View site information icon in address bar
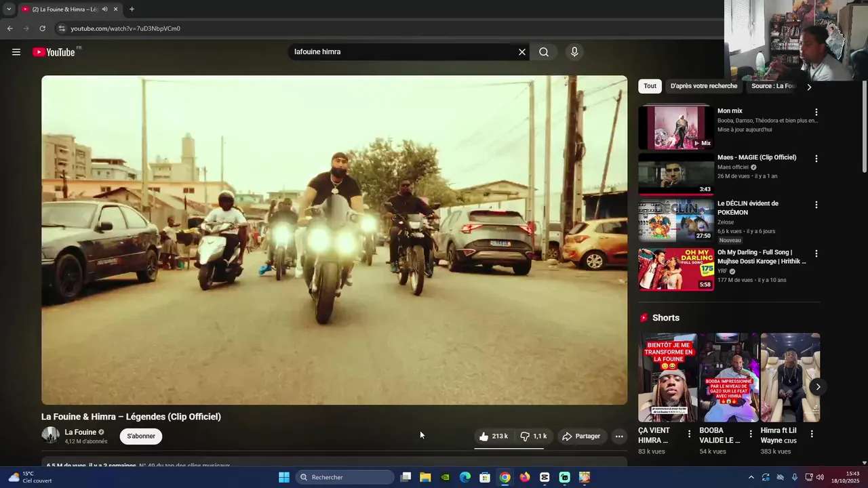 coord(62,28)
